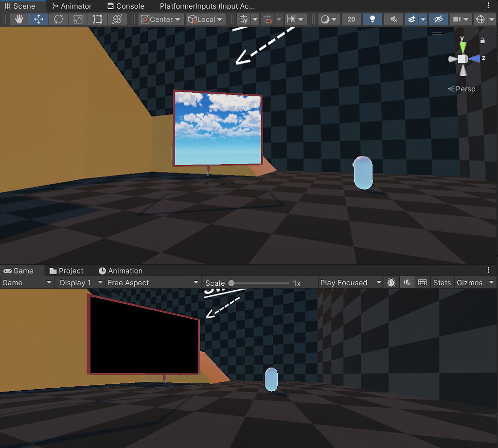This screenshot has height=448, width=498.
Task: Enable the debug pause on error icon
Action: point(391,282)
